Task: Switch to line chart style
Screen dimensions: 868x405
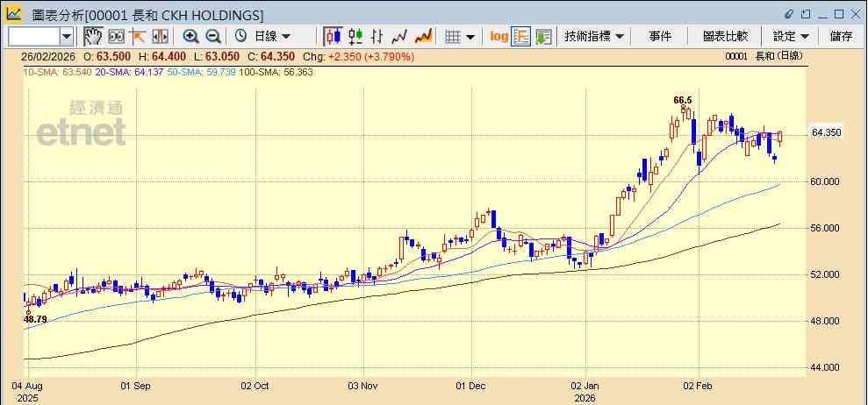Action: (x=399, y=37)
